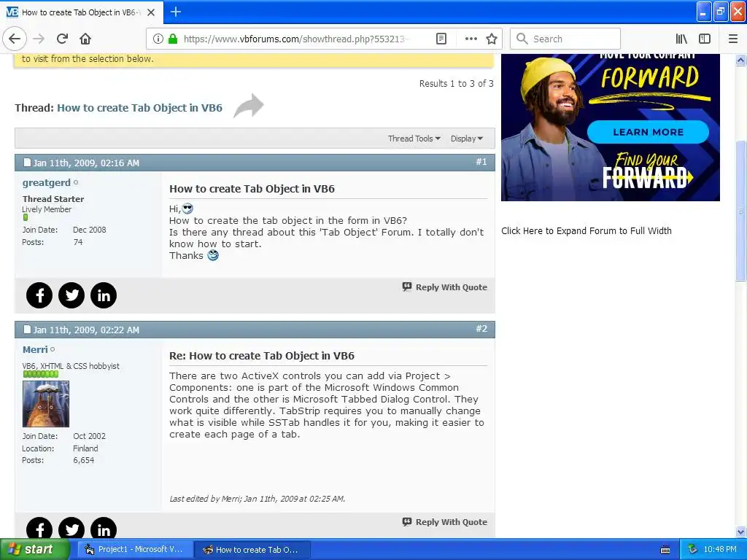747x560 pixels.
Task: Reload the current page
Action: 63,39
